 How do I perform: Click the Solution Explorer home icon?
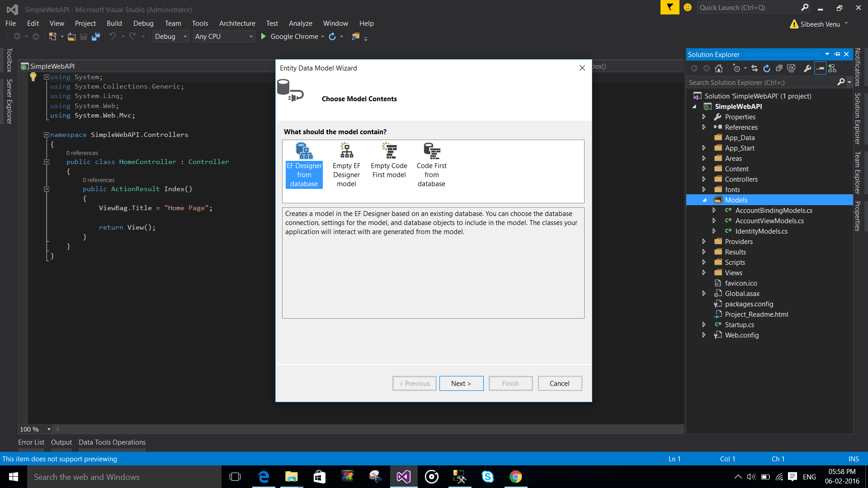coord(719,68)
